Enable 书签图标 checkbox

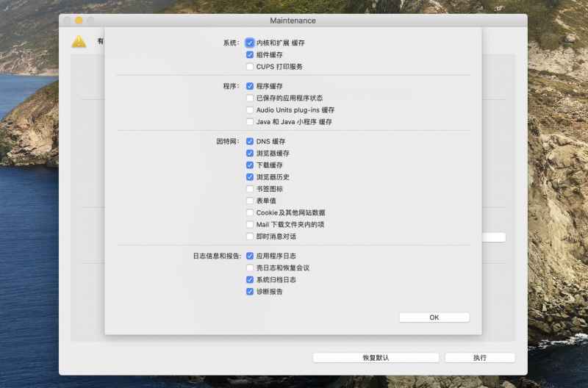250,189
